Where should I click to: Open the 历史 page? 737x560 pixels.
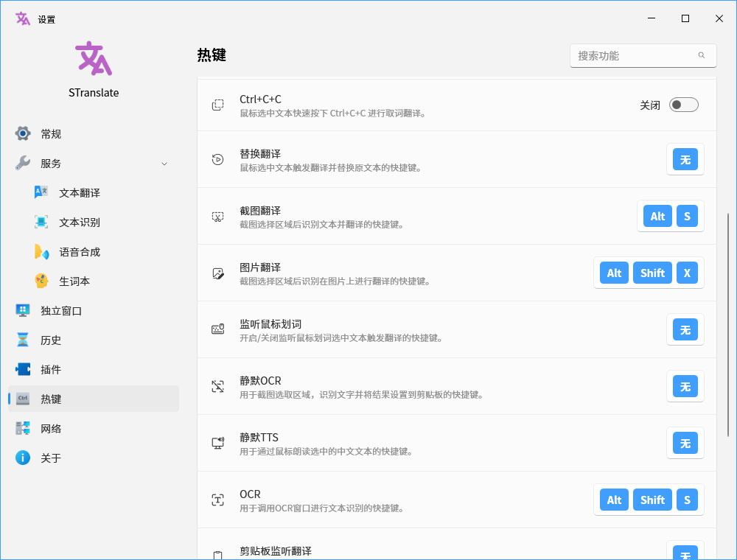coord(94,340)
